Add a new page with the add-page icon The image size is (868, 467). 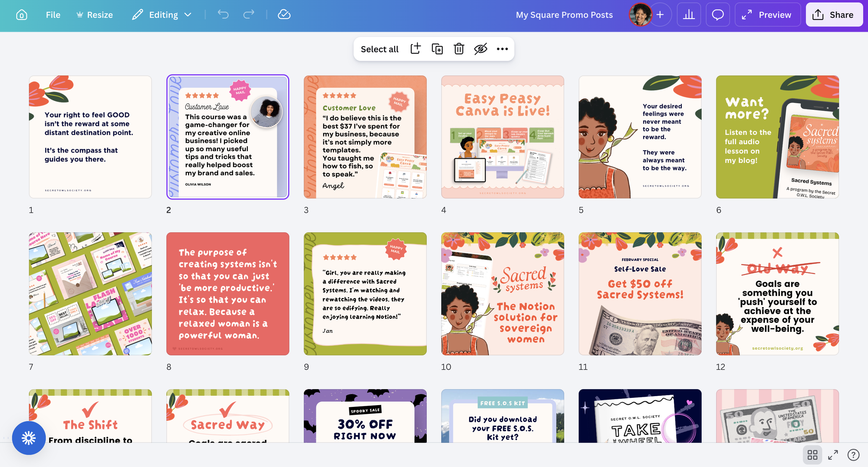[x=415, y=49]
